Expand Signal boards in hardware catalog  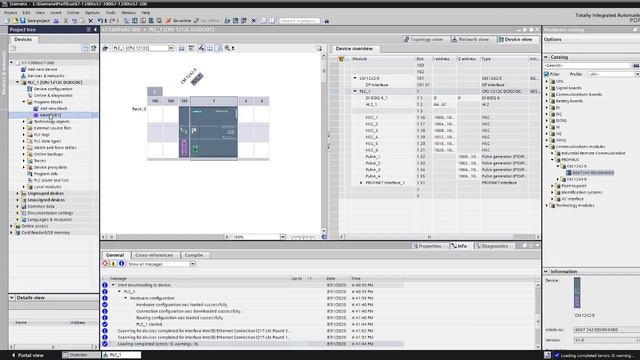pyautogui.click(x=547, y=88)
